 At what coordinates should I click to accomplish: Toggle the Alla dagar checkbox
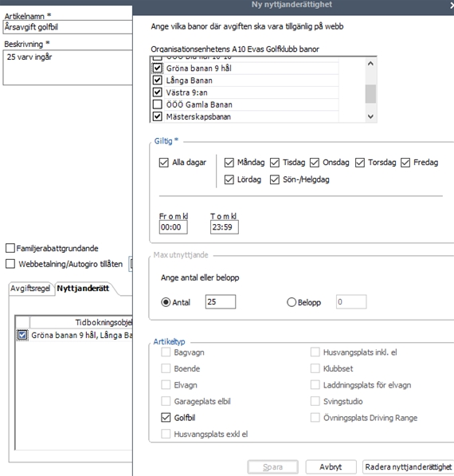click(x=164, y=163)
